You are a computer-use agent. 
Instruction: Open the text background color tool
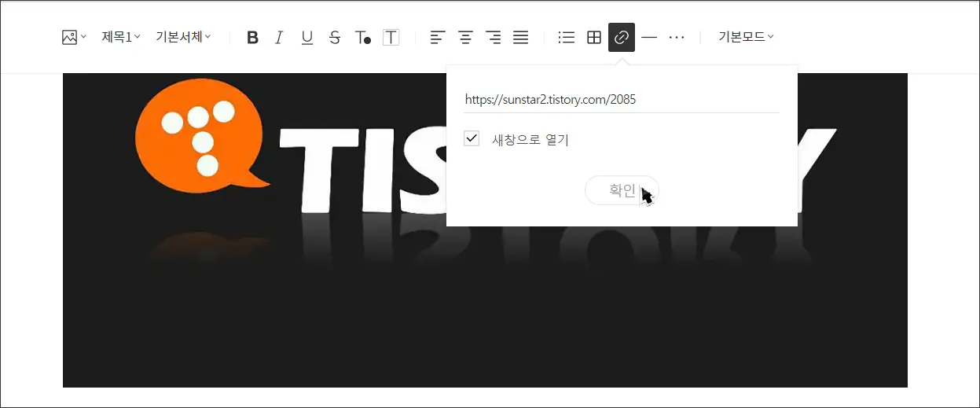(x=391, y=37)
